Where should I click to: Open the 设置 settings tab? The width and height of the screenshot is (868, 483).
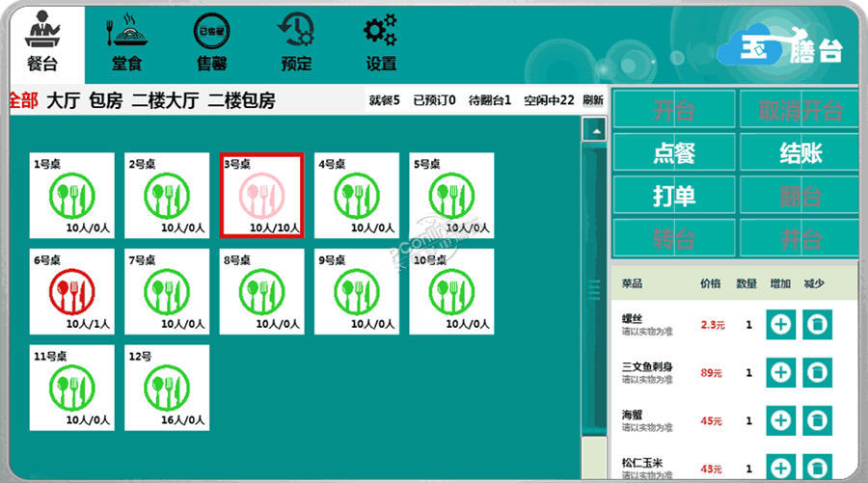381,43
